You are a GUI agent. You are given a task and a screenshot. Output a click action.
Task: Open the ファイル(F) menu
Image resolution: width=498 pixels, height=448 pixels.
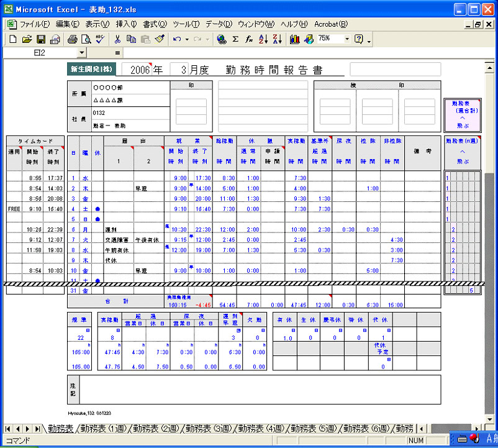click(x=35, y=24)
